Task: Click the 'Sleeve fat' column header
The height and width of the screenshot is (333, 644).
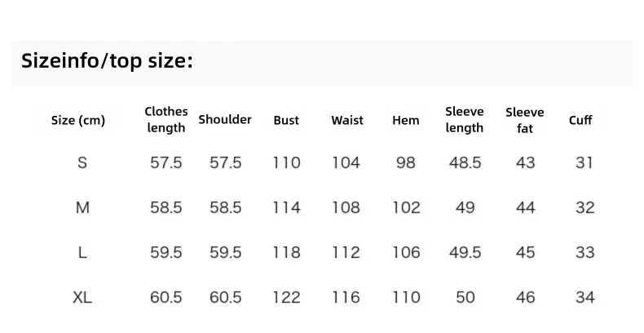Action: coord(525,120)
